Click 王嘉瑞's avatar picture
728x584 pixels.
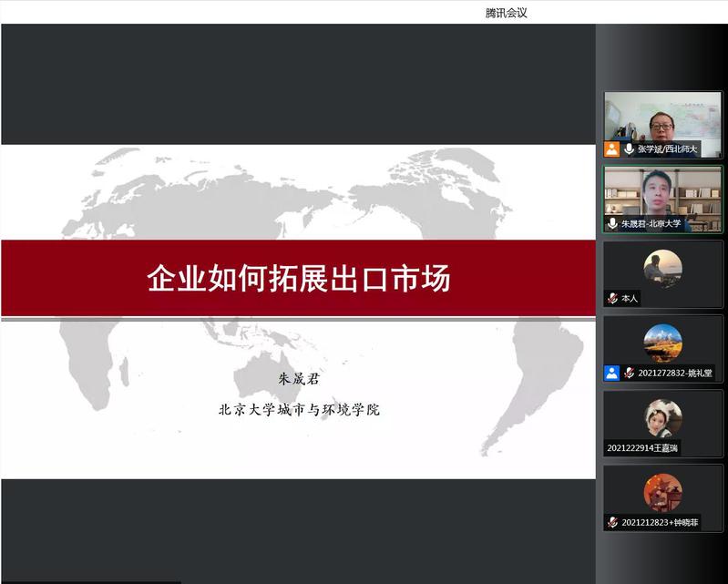(x=662, y=418)
